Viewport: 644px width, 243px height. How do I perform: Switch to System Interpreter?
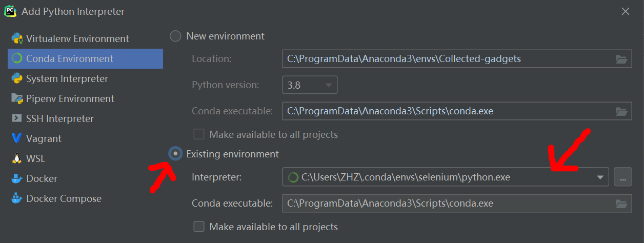pos(67,78)
